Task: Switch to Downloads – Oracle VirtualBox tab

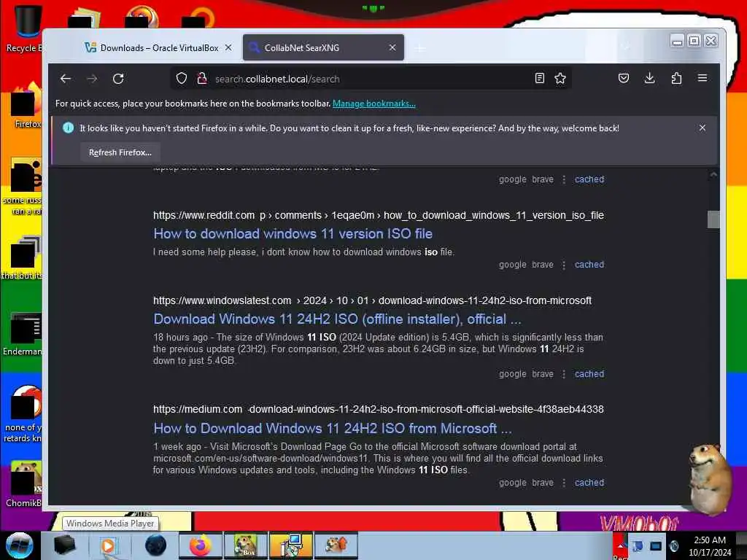Action: click(158, 47)
